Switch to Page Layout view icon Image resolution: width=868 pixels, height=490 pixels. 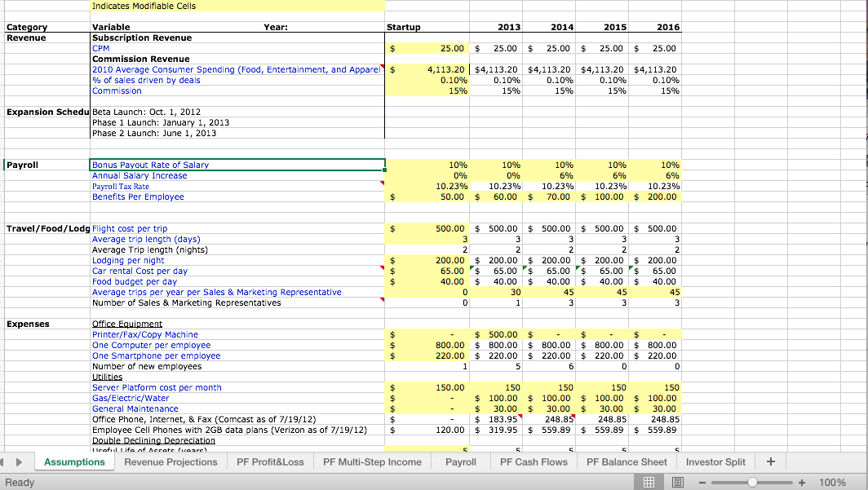[676, 482]
